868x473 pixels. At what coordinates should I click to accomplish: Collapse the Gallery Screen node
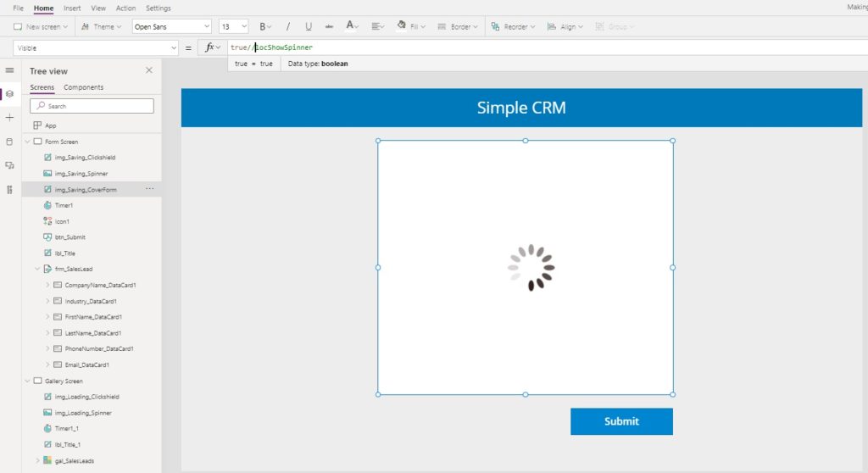tap(27, 381)
